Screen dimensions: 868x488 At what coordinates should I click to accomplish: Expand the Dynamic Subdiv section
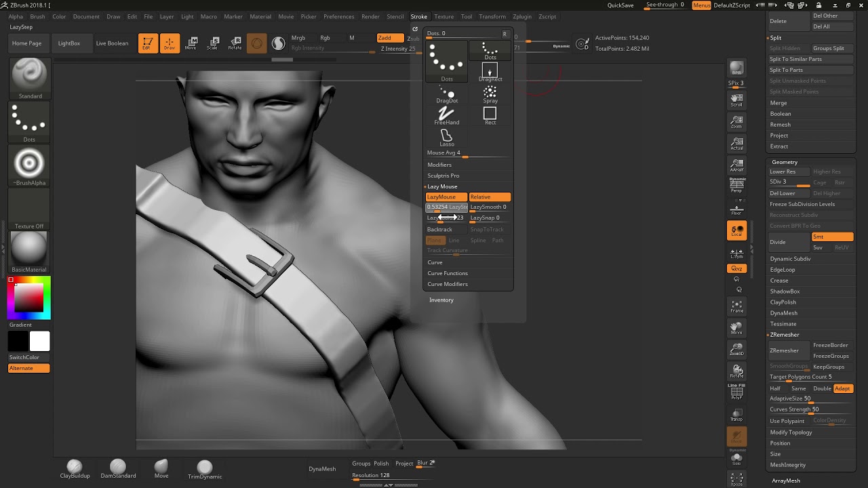click(x=790, y=259)
